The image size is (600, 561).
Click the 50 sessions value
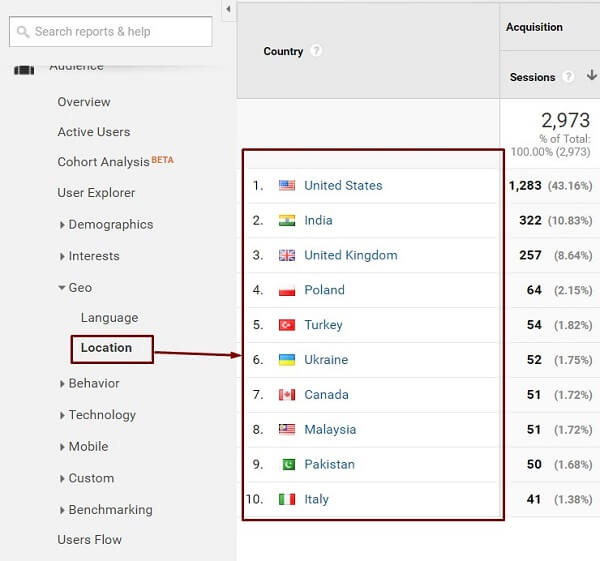(534, 464)
